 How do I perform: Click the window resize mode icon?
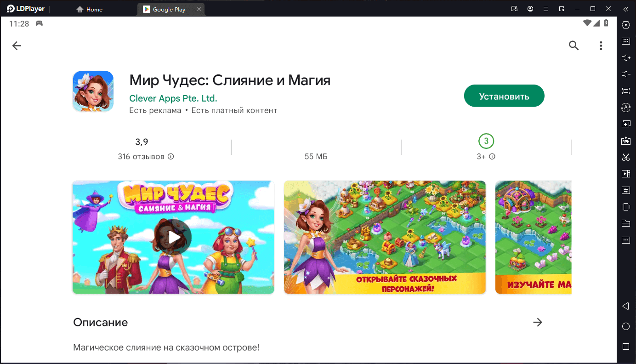point(562,9)
